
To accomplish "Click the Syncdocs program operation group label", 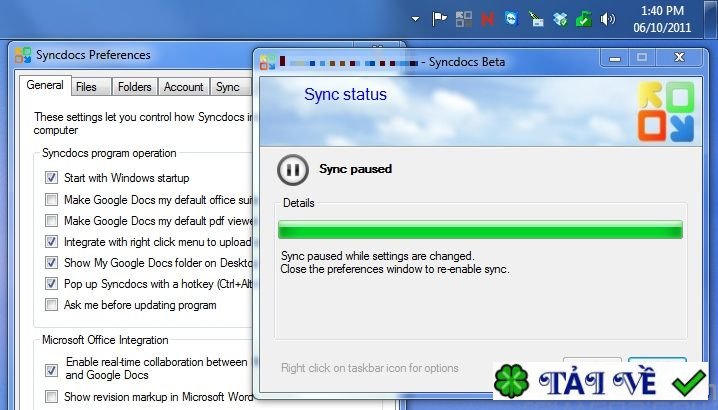I will coord(109,153).
